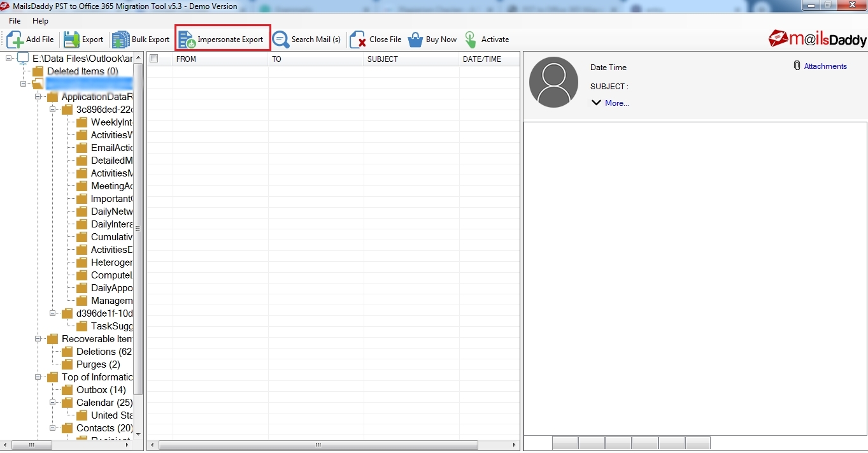Select the ComputeL folder
This screenshot has width=868, height=453.
point(104,275)
